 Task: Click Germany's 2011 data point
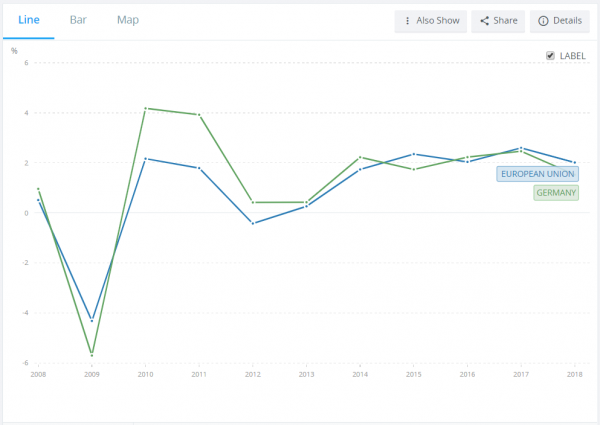[x=199, y=114]
